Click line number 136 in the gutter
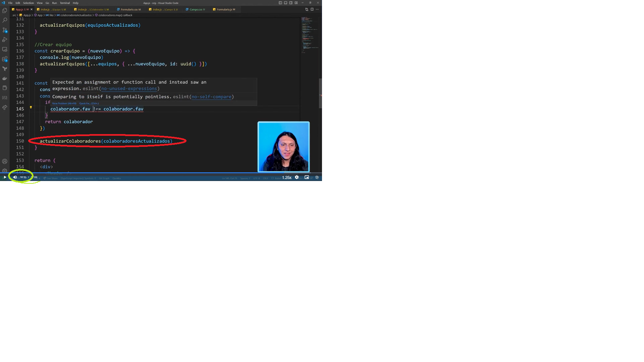Screen dimensions: 644x362 tap(20, 51)
